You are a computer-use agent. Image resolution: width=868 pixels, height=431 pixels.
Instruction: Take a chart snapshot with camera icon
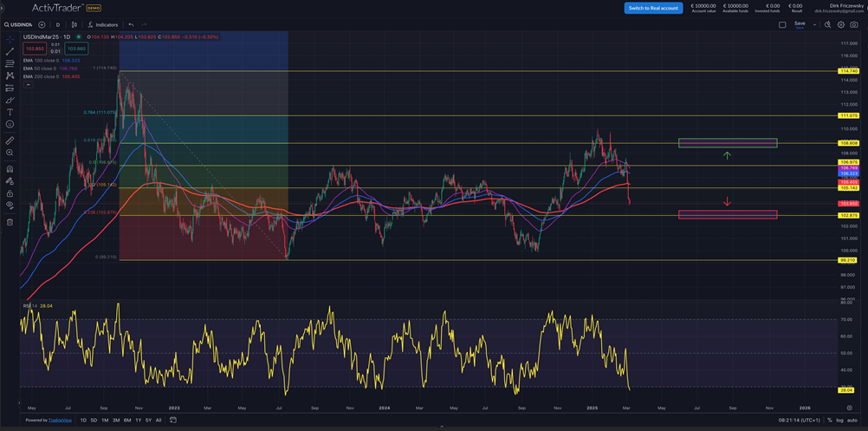pyautogui.click(x=854, y=24)
